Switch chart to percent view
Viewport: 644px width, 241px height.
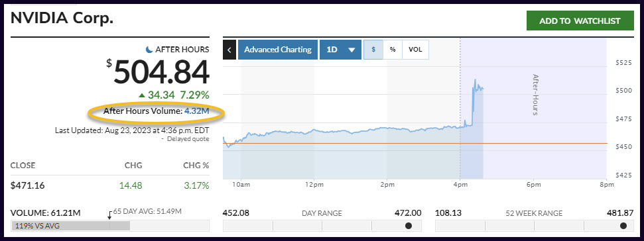coord(393,50)
